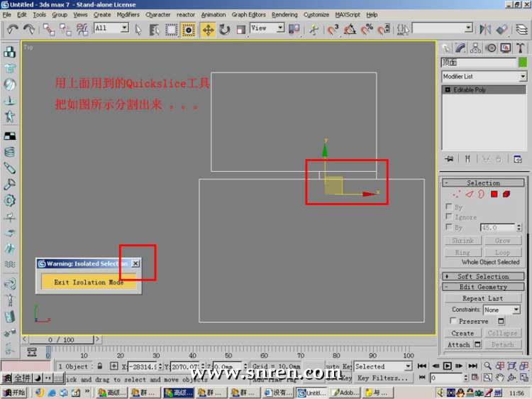This screenshot has height=399, width=532.
Task: Select the Move tool in toolbar
Action: [208, 29]
